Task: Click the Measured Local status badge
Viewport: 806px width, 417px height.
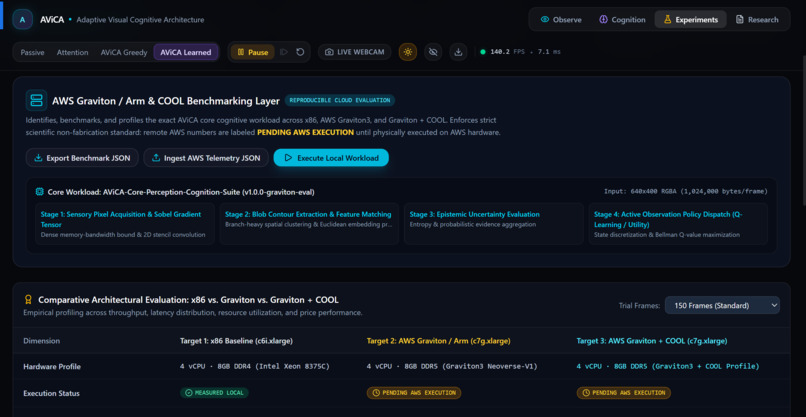Action: point(214,393)
